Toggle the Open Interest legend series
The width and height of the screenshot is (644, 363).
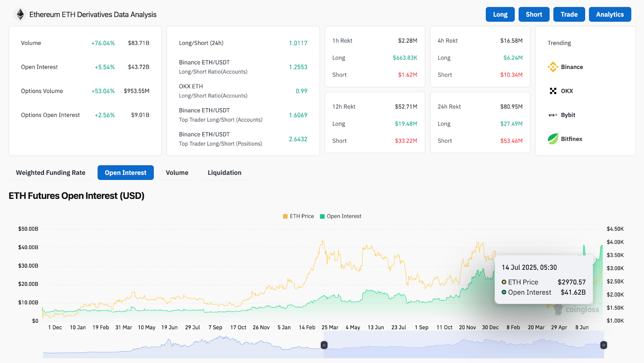tap(341, 216)
